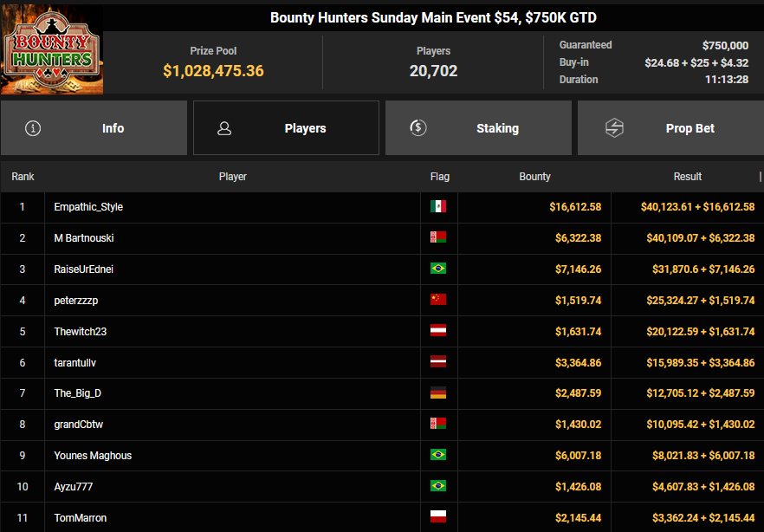This screenshot has height=532, width=764.
Task: Click the person icon on Players tab
Action: [x=224, y=128]
